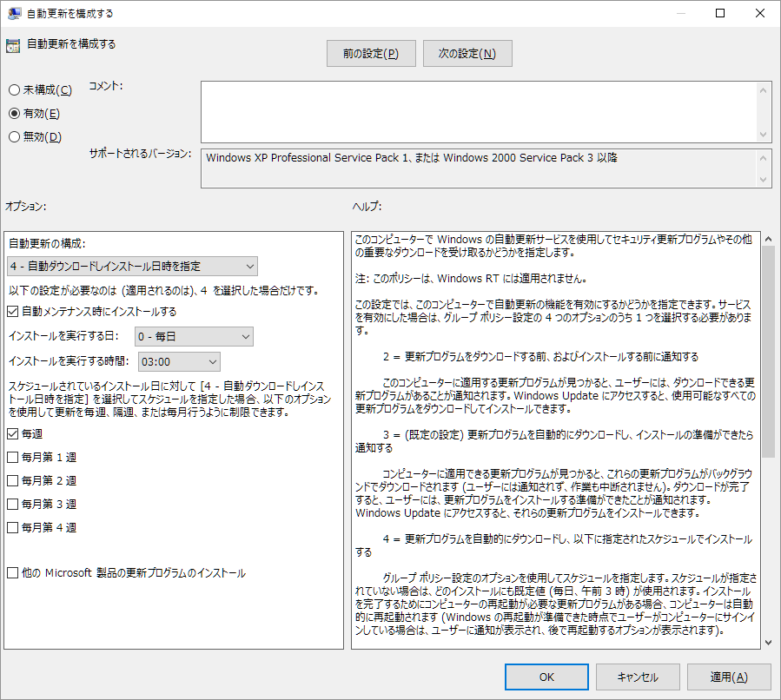Enable the 毎月第 1 週 checkbox

click(x=13, y=457)
